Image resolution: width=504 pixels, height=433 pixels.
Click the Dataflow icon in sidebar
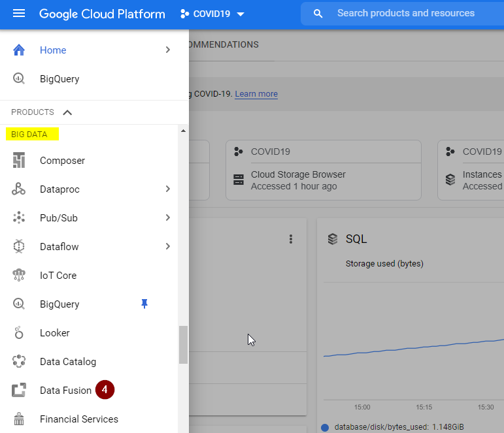click(x=19, y=247)
